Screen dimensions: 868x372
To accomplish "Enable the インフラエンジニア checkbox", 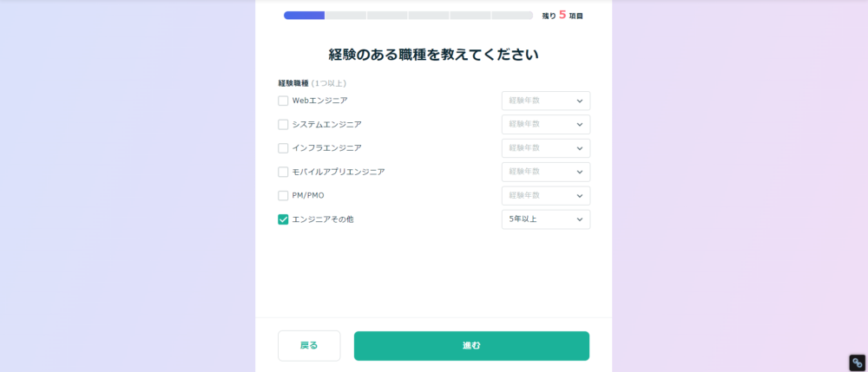I will click(x=283, y=148).
